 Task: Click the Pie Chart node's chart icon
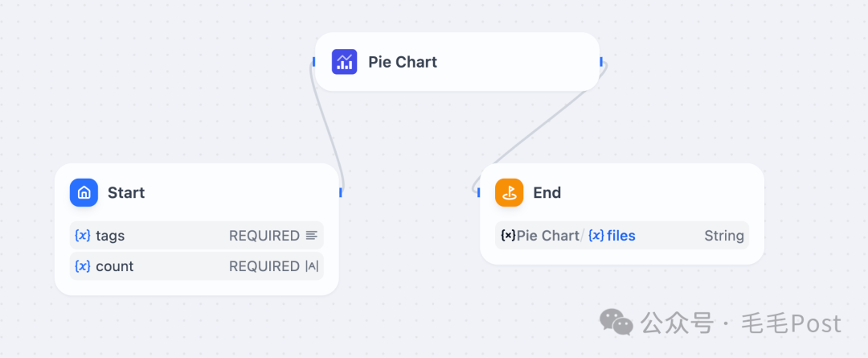coord(344,61)
